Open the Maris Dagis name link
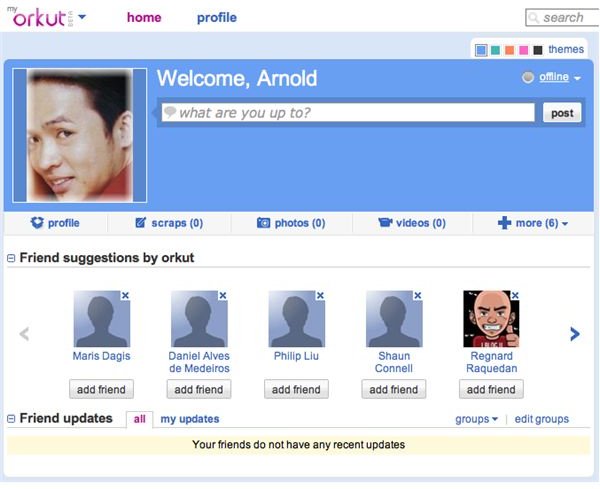This screenshot has width=600, height=489. click(101, 356)
